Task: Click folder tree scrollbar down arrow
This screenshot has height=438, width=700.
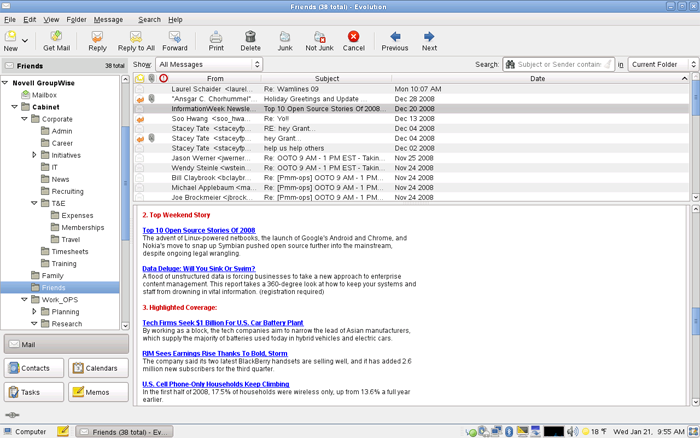Action: [125, 326]
